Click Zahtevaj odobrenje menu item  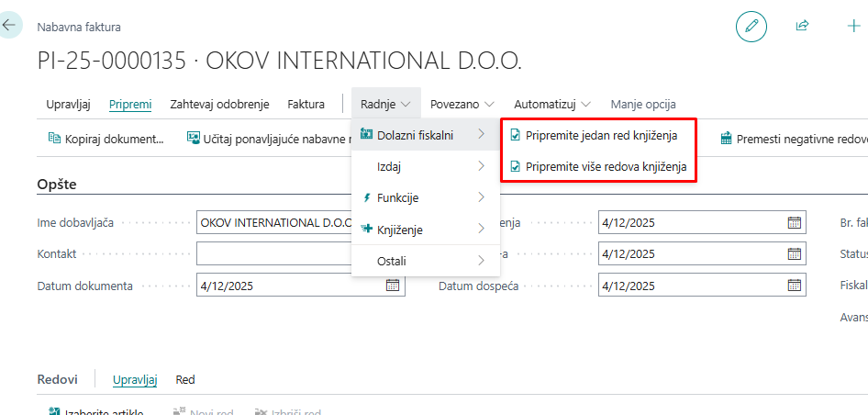pyautogui.click(x=219, y=104)
